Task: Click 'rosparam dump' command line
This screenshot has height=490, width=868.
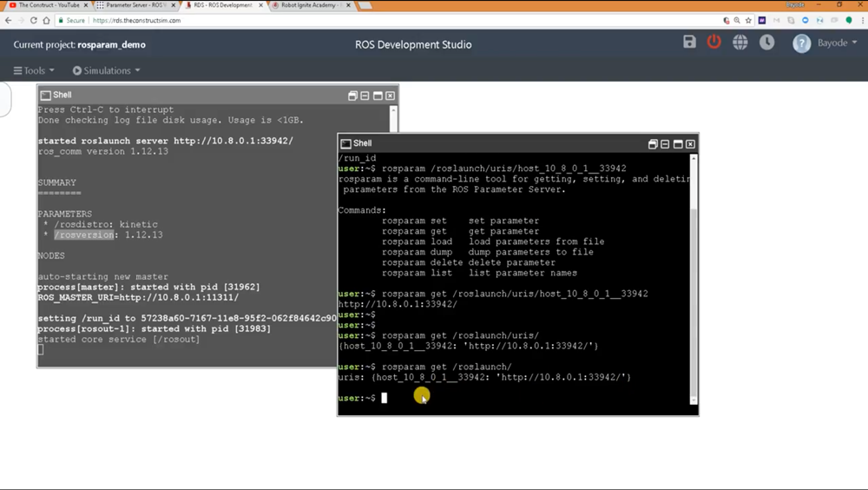Action: pyautogui.click(x=488, y=252)
